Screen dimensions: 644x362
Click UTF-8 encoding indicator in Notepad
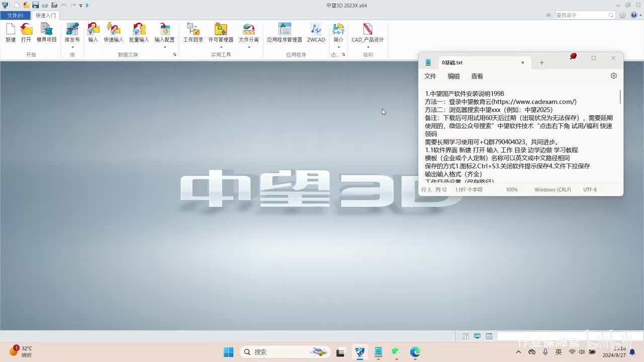pos(590,190)
